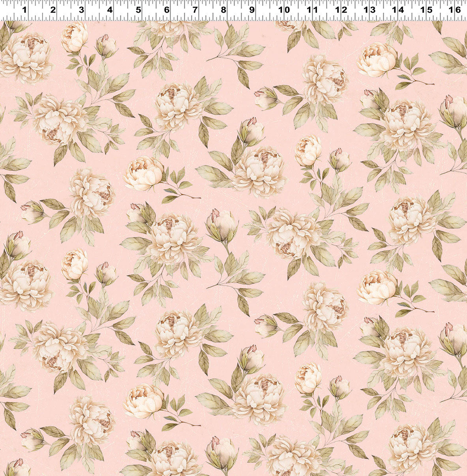Click the number 1 on the ruler

point(24,10)
